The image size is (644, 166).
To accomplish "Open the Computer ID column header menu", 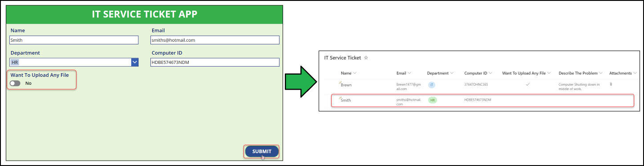I will (491, 73).
